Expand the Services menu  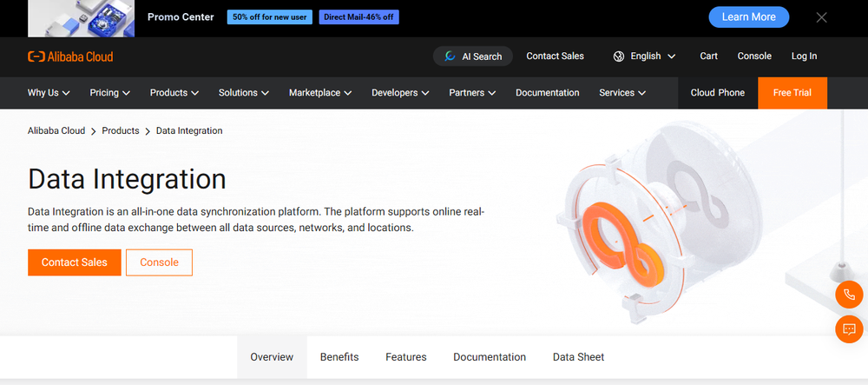pos(622,92)
